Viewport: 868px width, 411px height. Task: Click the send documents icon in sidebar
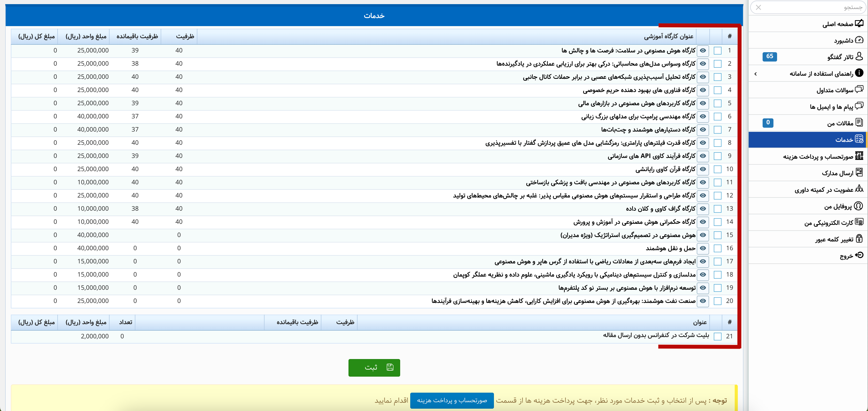(859, 173)
